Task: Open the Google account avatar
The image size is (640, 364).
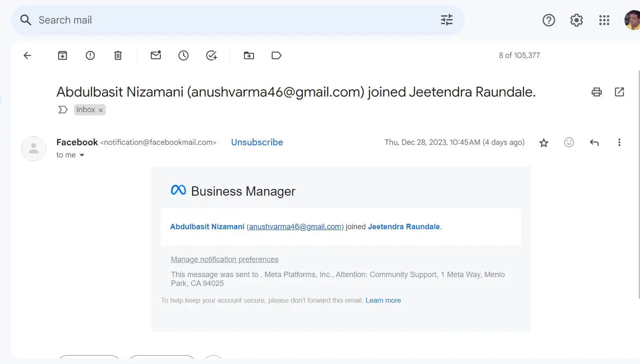Action: (632, 20)
